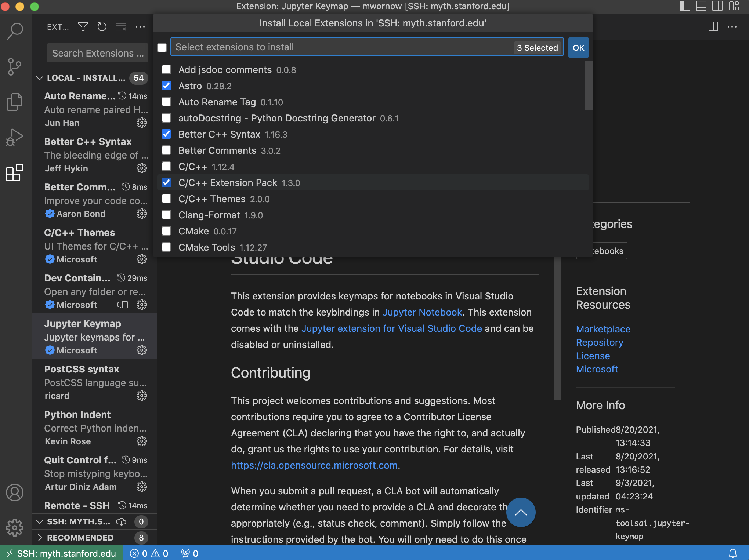Open Jupyter extension for Visual Studio Code link
This screenshot has width=749, height=560.
click(x=392, y=328)
